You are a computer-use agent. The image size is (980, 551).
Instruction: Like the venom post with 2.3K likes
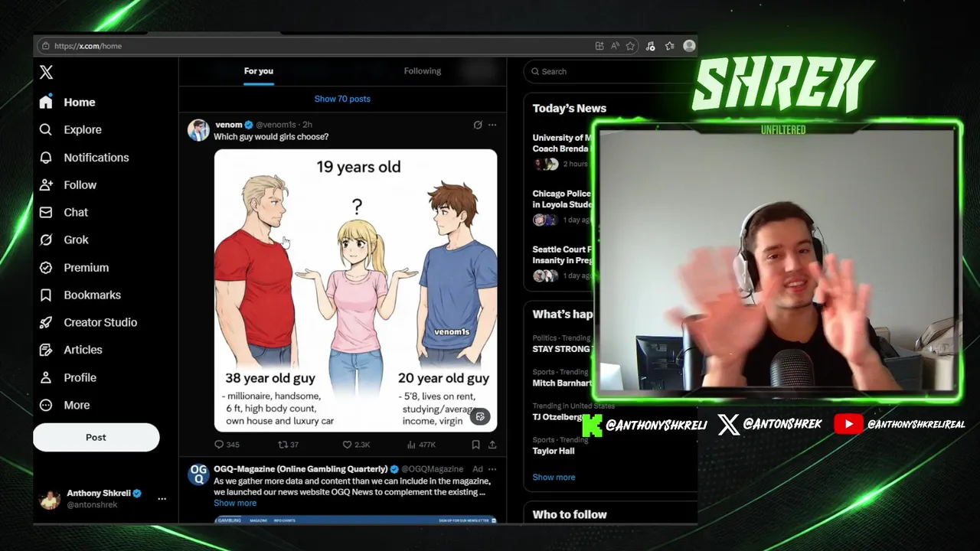[356, 445]
